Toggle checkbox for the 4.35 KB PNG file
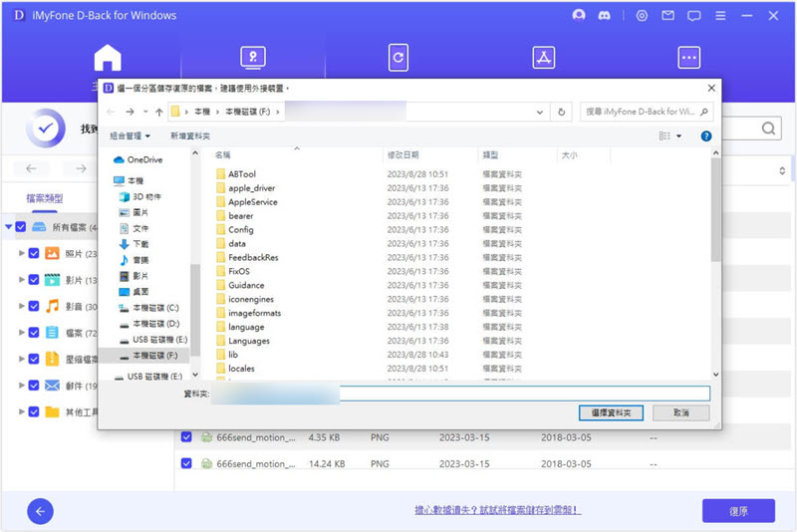This screenshot has width=797, height=532. 186,437
